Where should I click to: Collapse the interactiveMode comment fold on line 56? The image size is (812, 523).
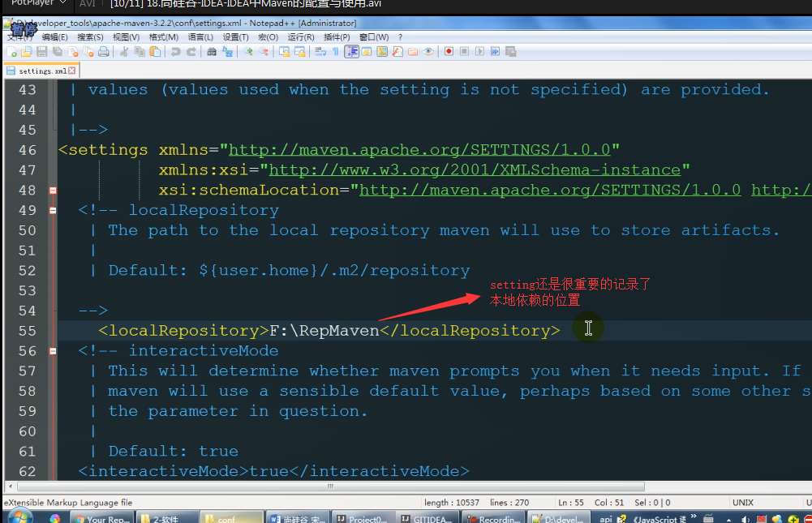coord(53,351)
